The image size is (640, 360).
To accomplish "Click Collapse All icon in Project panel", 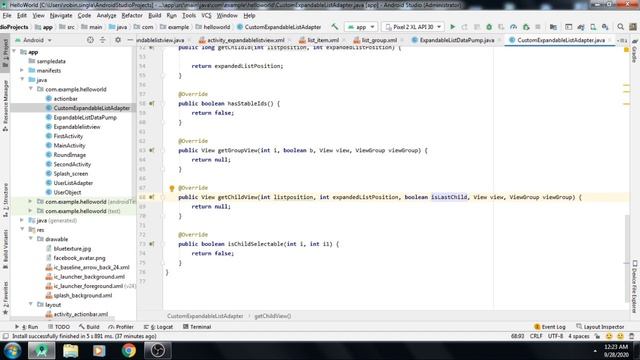I will [102, 40].
